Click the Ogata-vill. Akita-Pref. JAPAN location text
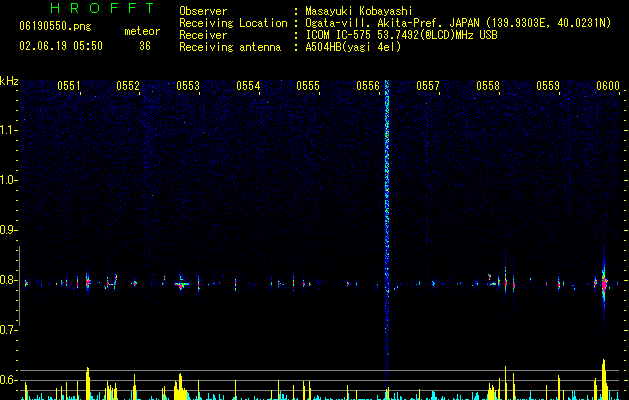The image size is (629, 400). tap(392, 23)
